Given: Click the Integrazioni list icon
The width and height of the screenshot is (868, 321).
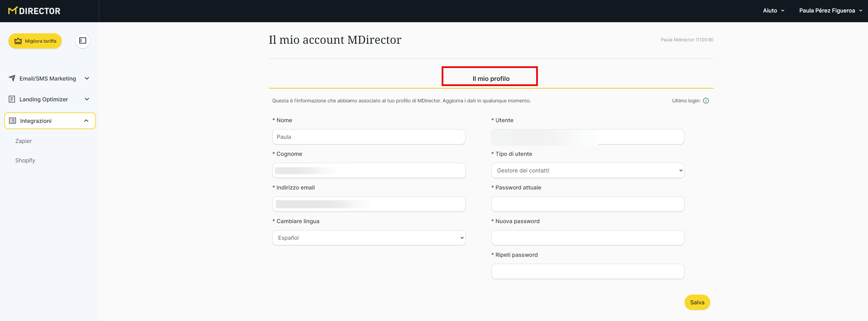Looking at the screenshot, I should click(x=13, y=121).
